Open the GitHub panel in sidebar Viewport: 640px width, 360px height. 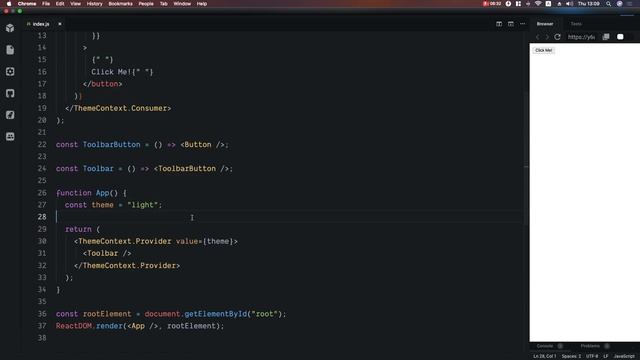coord(10,93)
